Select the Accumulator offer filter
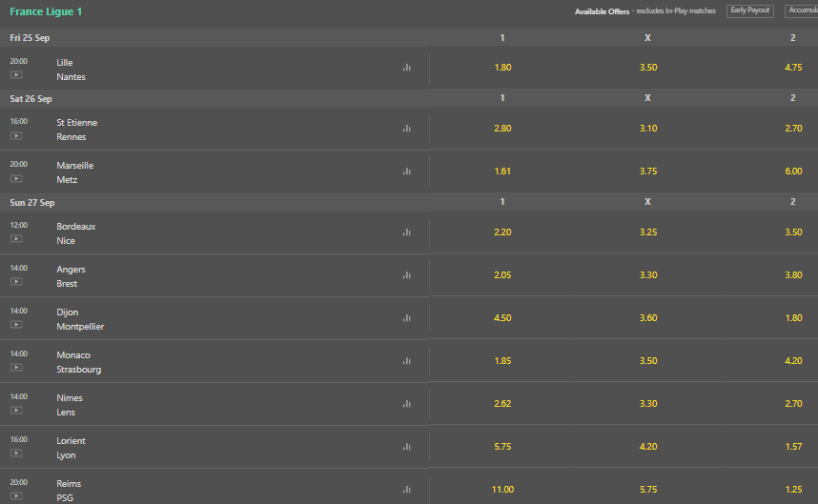The image size is (818, 504). [802, 10]
